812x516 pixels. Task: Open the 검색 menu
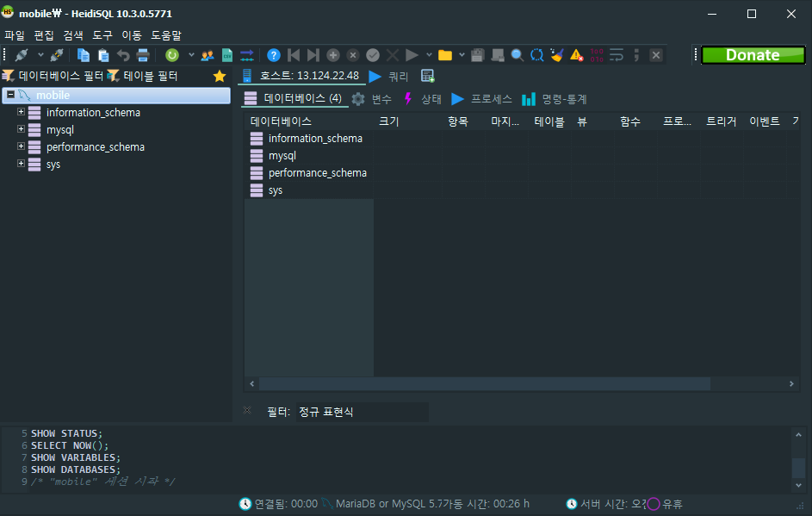73,35
